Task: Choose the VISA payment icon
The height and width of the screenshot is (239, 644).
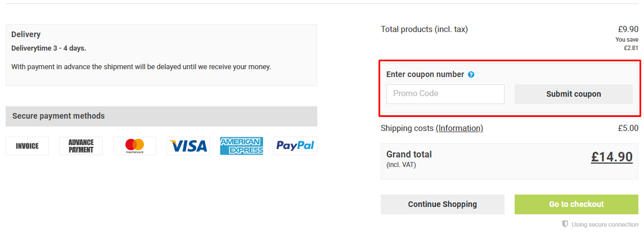Action: coord(188,146)
